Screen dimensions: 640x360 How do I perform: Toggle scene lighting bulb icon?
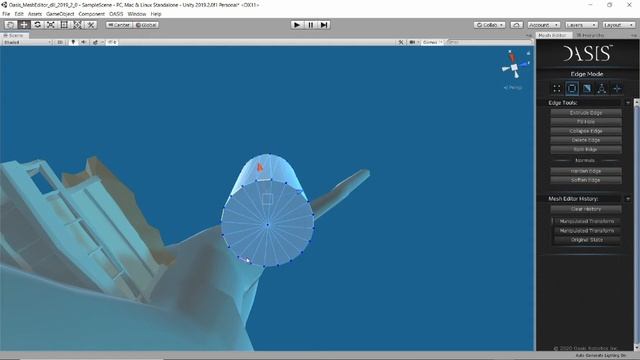[73, 42]
